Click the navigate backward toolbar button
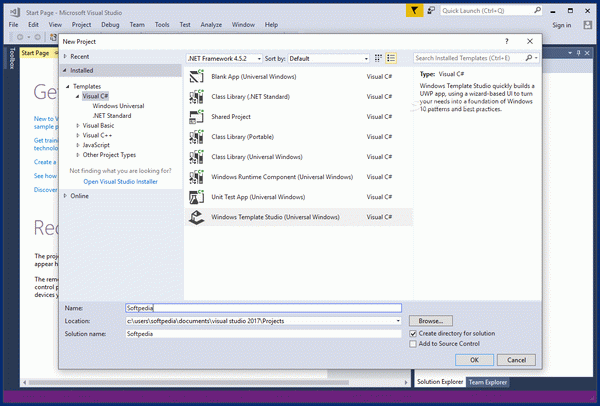This screenshot has width=600, height=406. click(x=20, y=37)
